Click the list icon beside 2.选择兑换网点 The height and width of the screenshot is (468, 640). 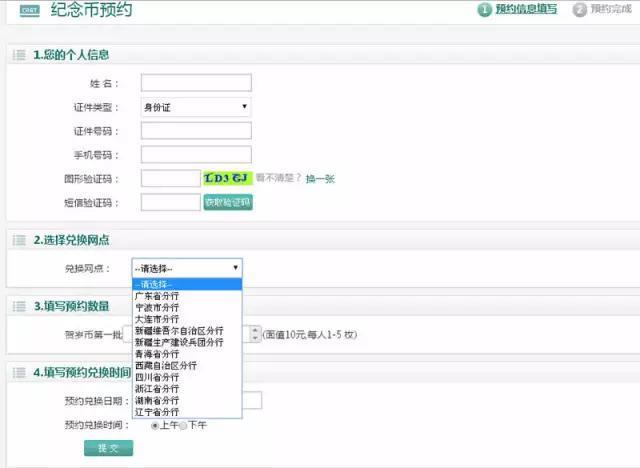[x=19, y=240]
